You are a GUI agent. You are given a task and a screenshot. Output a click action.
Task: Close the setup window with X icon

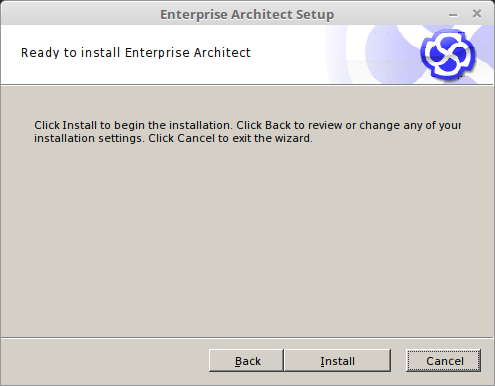(477, 14)
